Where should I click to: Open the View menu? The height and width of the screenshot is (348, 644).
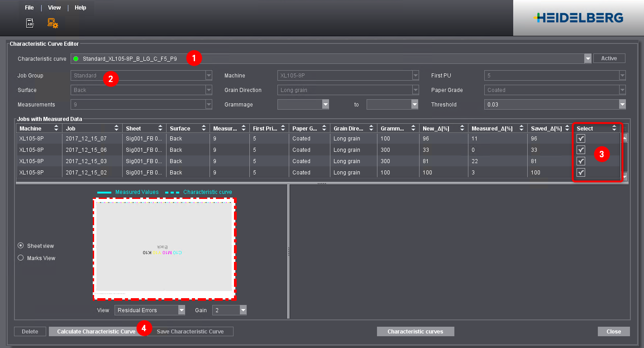54,8
